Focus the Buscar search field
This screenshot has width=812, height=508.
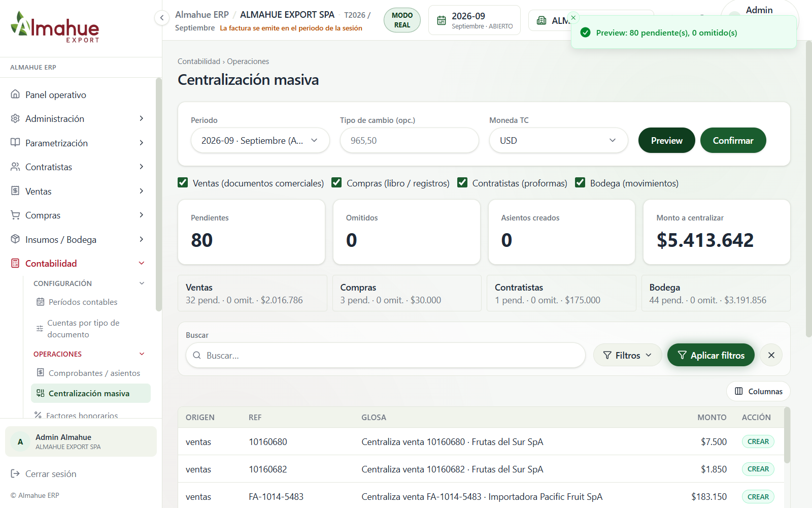point(386,355)
